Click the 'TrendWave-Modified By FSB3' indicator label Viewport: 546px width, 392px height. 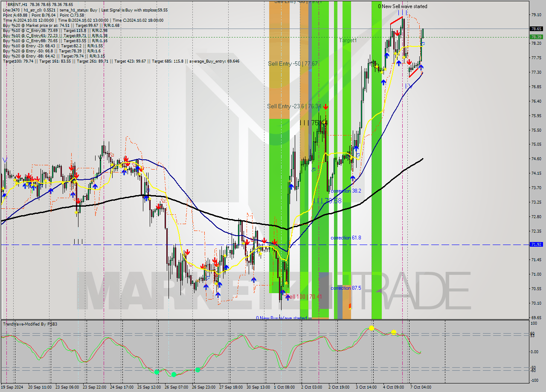[30, 324]
